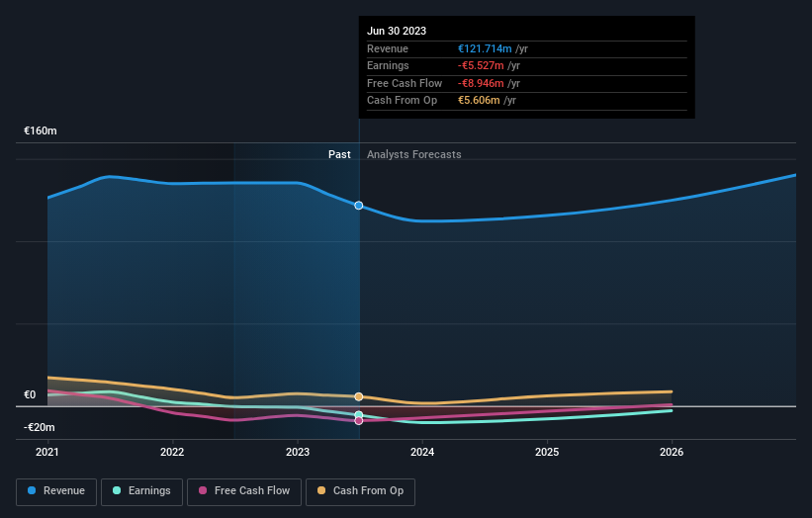Image resolution: width=812 pixels, height=518 pixels.
Task: Click the €121.714m revenue value
Action: point(485,48)
